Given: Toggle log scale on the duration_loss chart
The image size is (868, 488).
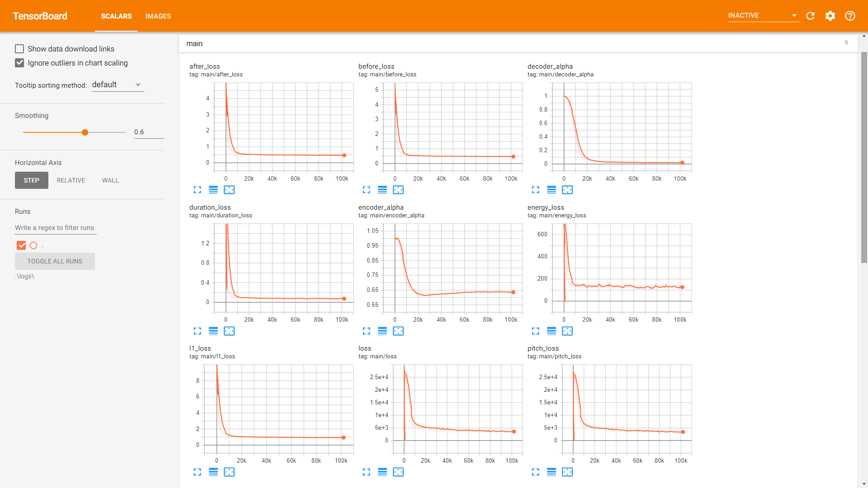Looking at the screenshot, I should pos(213,331).
